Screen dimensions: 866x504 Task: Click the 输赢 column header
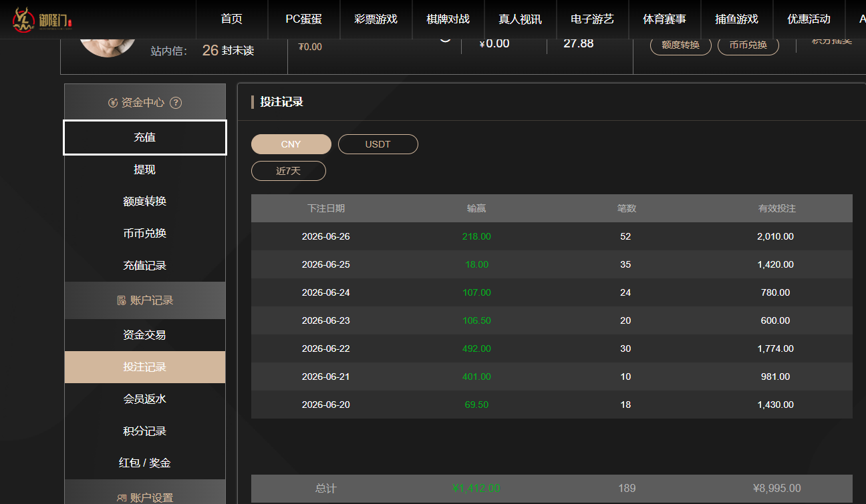[476, 208]
